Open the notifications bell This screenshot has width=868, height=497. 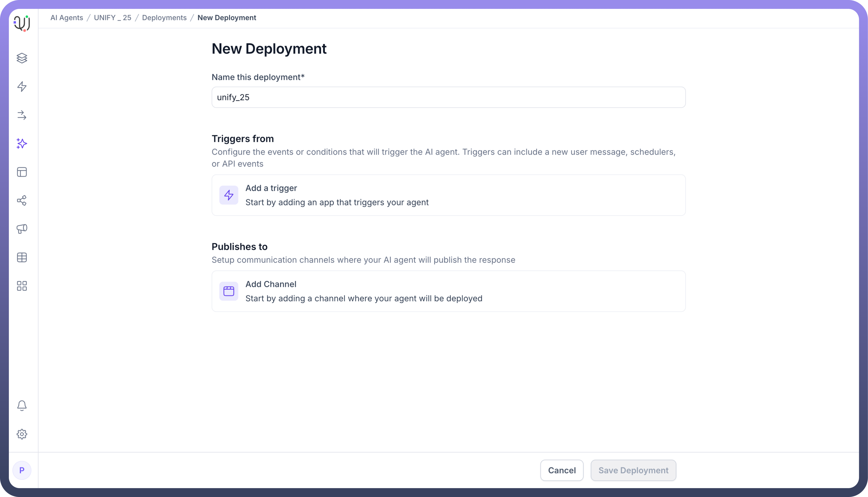coord(22,406)
